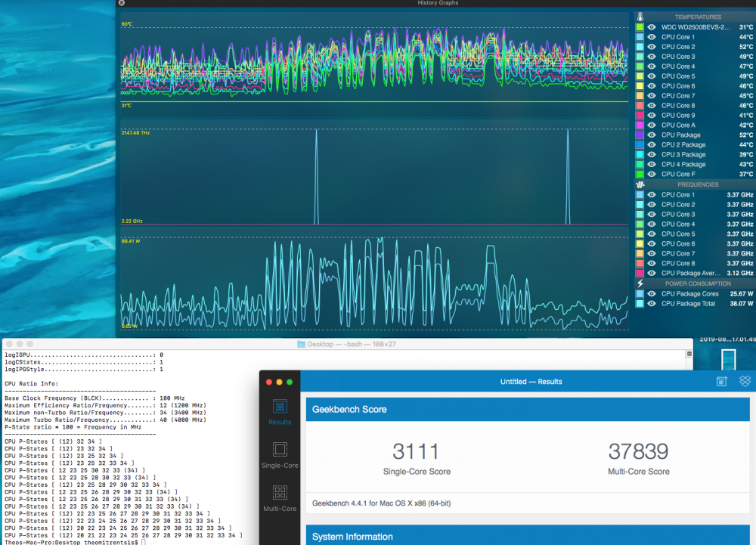Click the Power Consumption lightning icon
Image resolution: width=756 pixels, height=545 pixels.
coord(640,283)
